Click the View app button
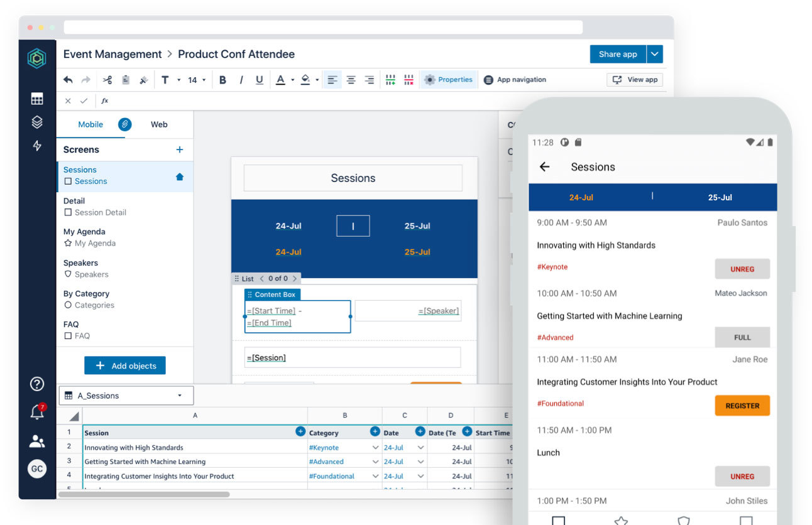The height and width of the screenshot is (525, 812). (x=634, y=79)
